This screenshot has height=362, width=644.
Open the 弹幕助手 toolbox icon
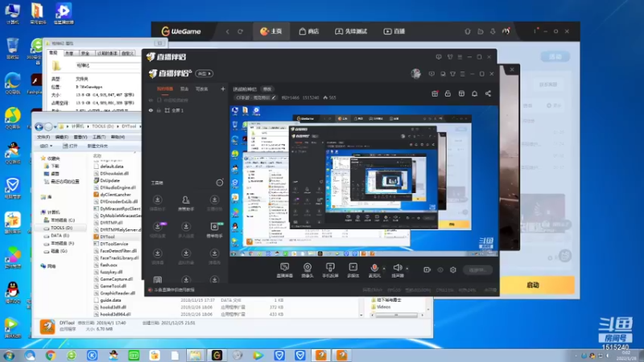(157, 200)
